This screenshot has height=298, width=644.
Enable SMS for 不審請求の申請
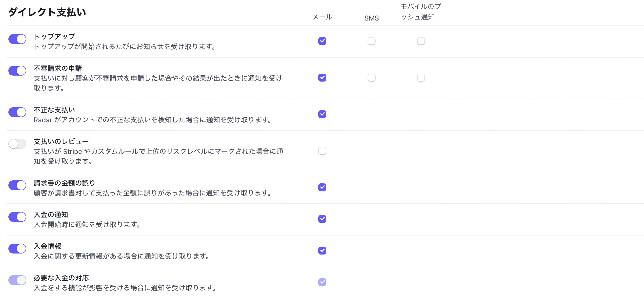[x=372, y=78]
